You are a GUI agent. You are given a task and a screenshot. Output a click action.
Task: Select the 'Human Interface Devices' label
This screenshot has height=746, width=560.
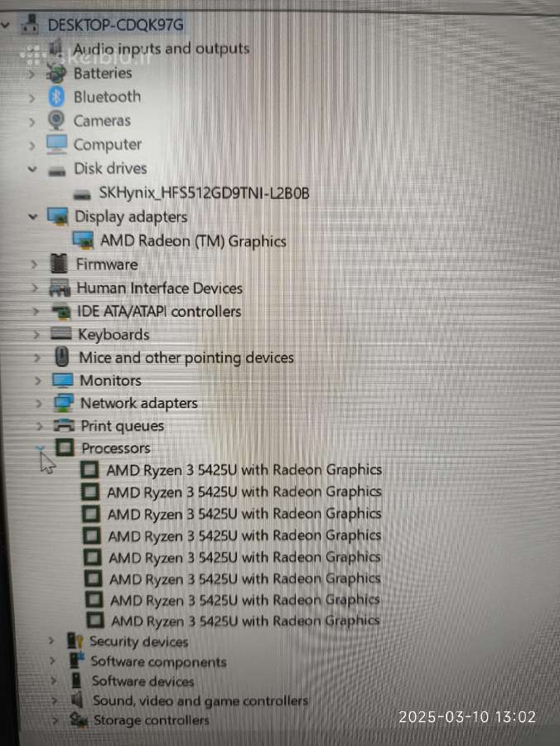[160, 288]
